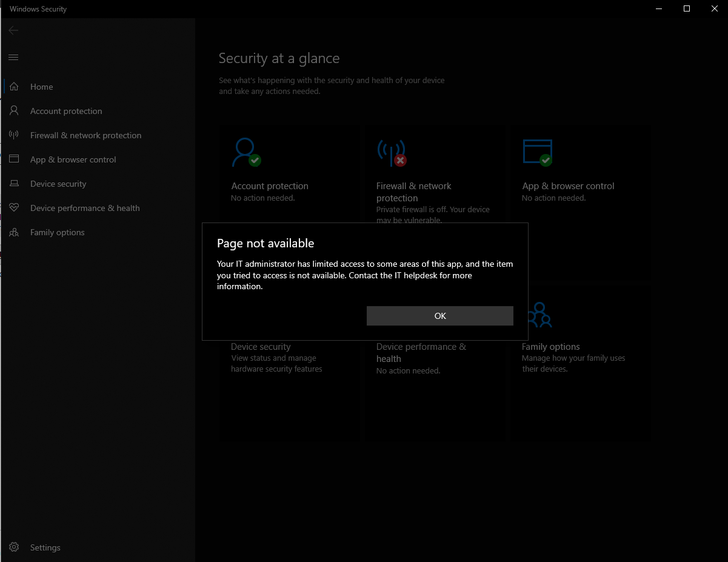
Task: Click the Settings gear icon
Action: point(14,547)
